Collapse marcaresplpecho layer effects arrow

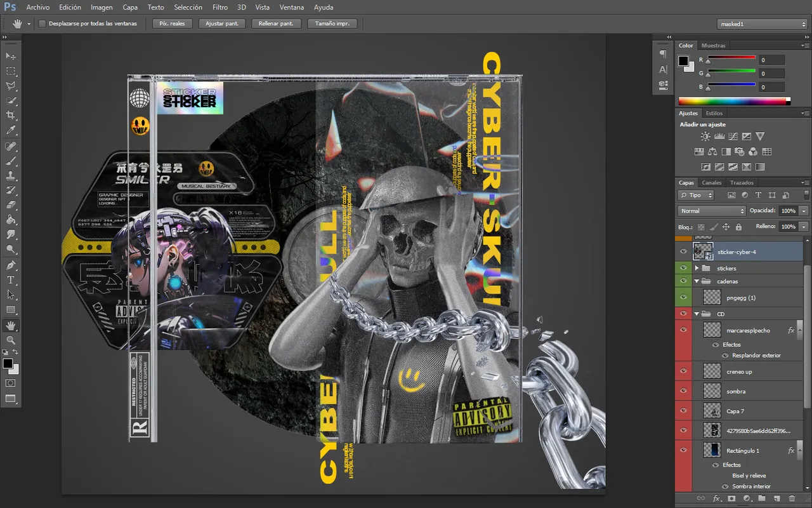click(x=800, y=330)
